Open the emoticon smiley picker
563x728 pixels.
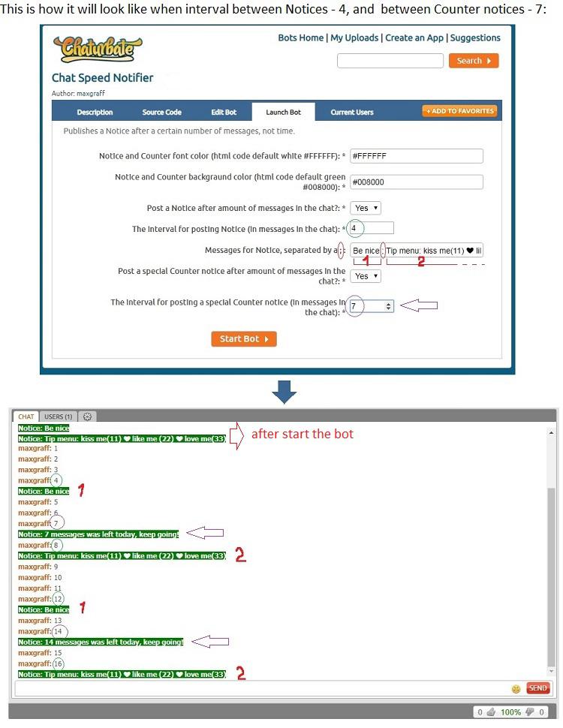516,688
